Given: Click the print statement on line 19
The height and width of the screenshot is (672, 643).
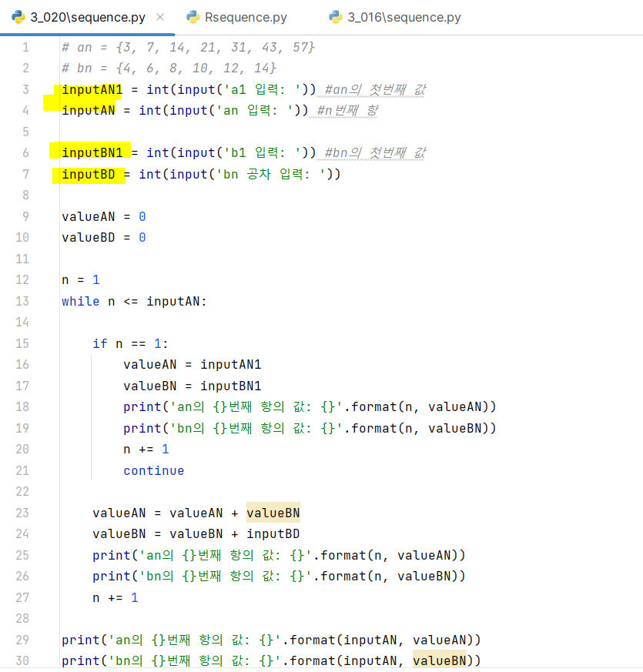Looking at the screenshot, I should [x=310, y=428].
